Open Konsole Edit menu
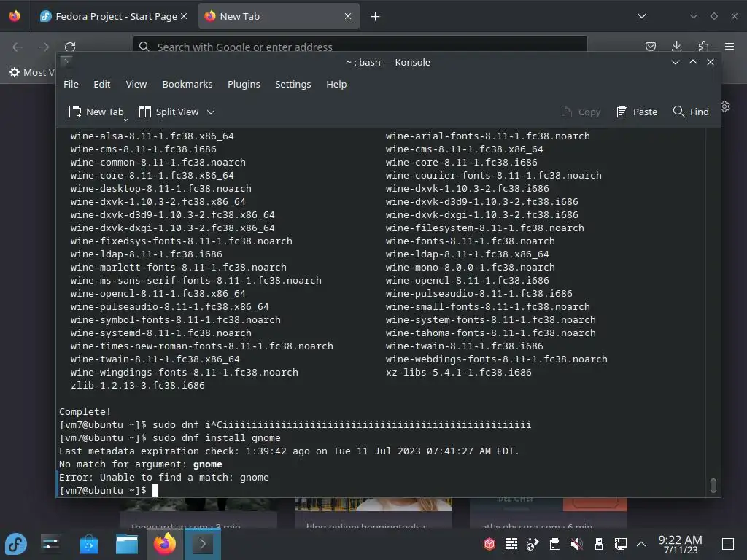747x560 pixels. (102, 85)
